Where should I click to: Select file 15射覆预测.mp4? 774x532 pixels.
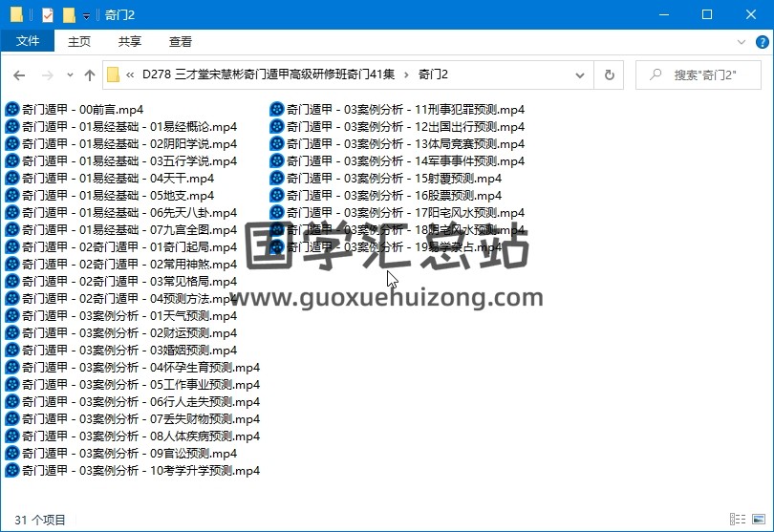(385, 179)
